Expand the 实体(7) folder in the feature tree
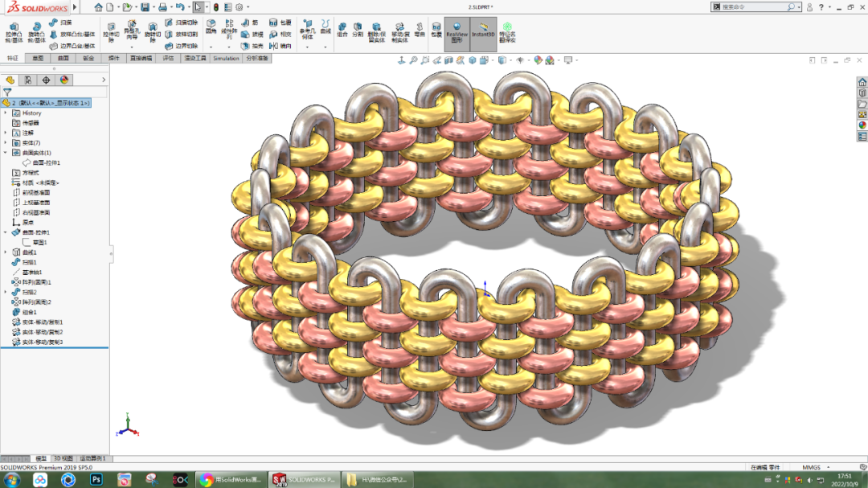The image size is (868, 488). point(5,142)
